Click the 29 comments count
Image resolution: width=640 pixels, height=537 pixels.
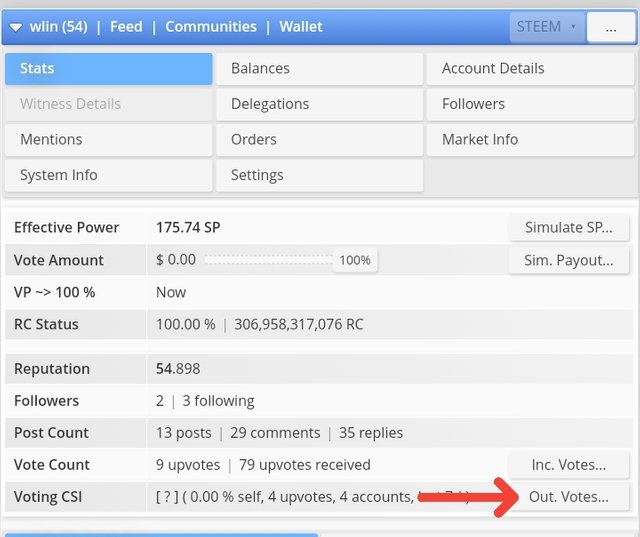[275, 433]
